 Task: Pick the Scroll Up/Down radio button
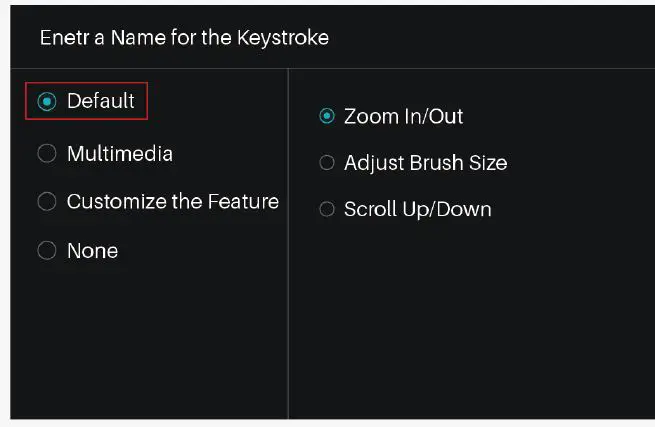pyautogui.click(x=326, y=209)
